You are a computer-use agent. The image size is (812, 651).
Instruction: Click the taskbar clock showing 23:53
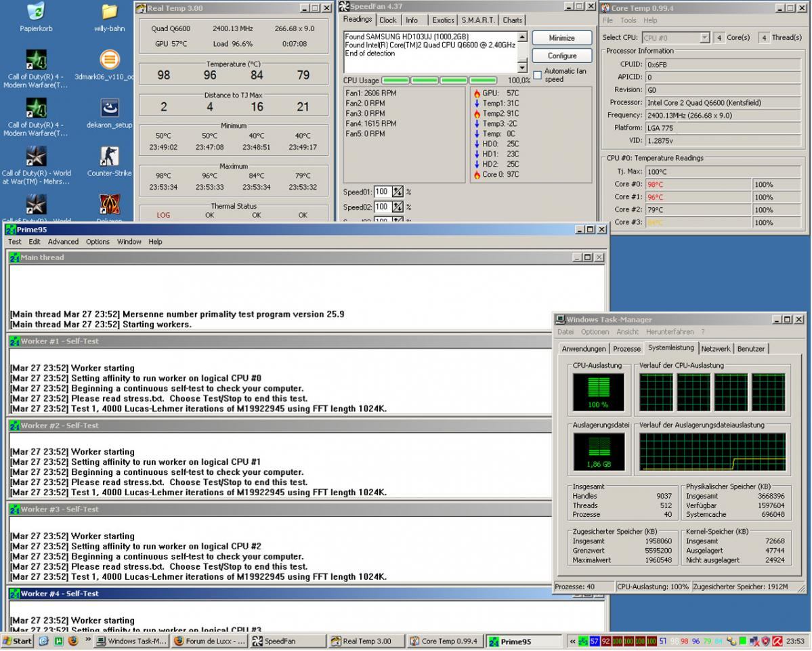795,641
